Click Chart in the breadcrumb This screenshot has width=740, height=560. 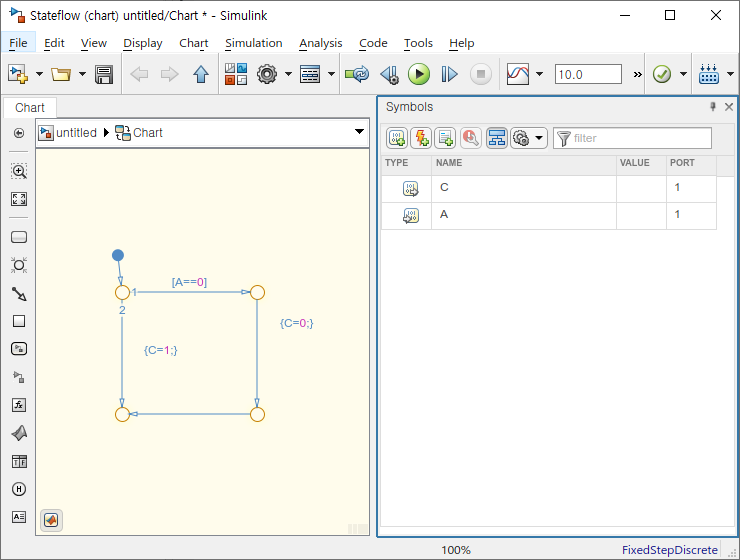(x=148, y=133)
